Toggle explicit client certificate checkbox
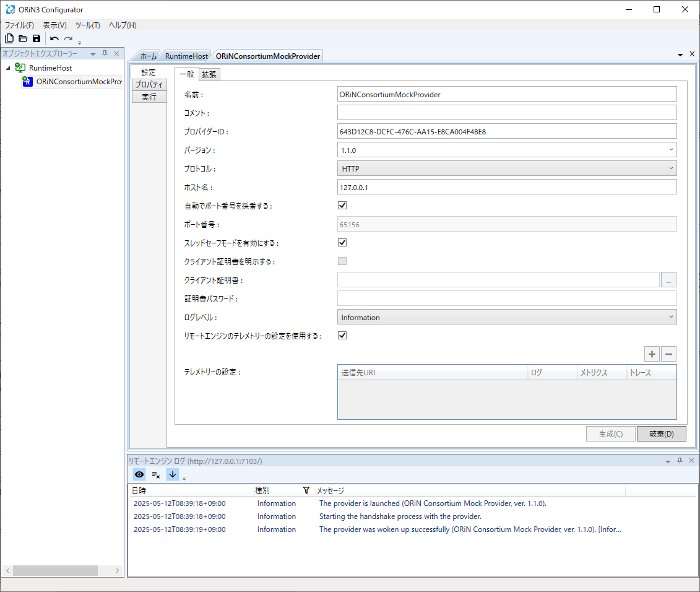700x592 pixels. coord(342,261)
